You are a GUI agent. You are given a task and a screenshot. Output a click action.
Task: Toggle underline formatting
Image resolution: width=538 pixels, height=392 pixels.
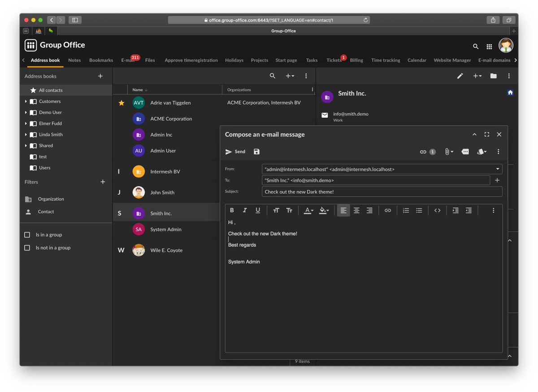point(258,211)
